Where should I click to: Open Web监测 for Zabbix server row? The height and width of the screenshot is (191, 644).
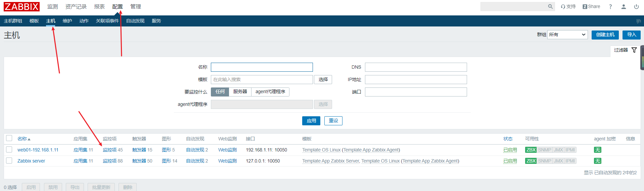click(227, 161)
